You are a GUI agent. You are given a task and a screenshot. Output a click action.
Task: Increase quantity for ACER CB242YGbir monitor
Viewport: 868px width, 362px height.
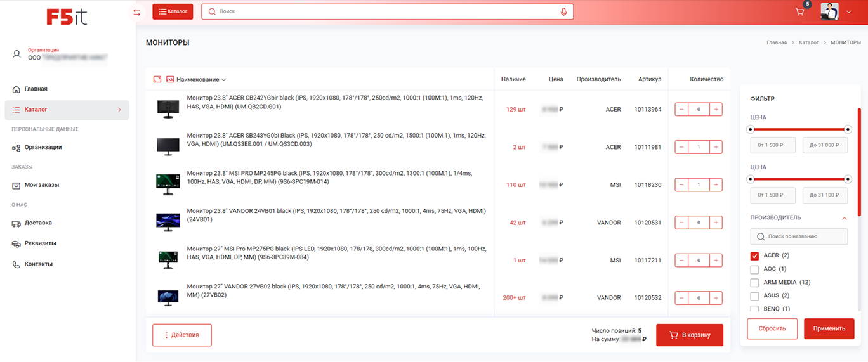716,110
